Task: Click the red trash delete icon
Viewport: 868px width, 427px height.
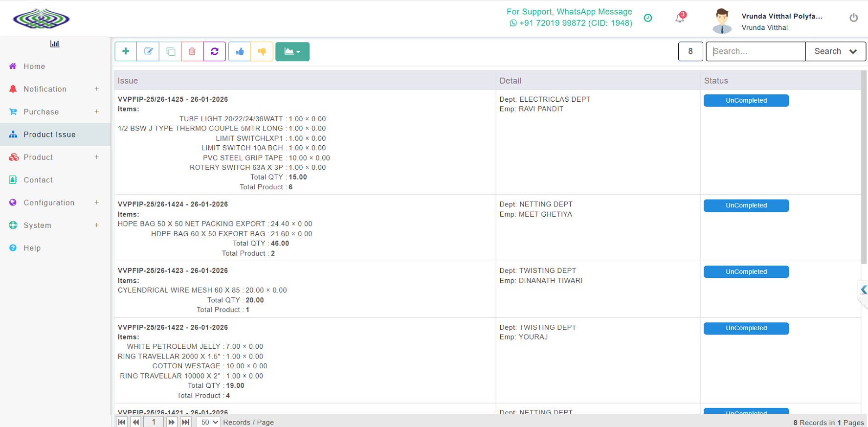Action: click(192, 51)
